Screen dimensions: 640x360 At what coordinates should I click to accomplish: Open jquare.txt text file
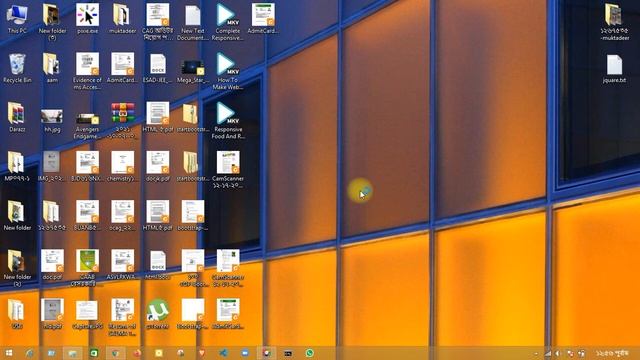[614, 69]
